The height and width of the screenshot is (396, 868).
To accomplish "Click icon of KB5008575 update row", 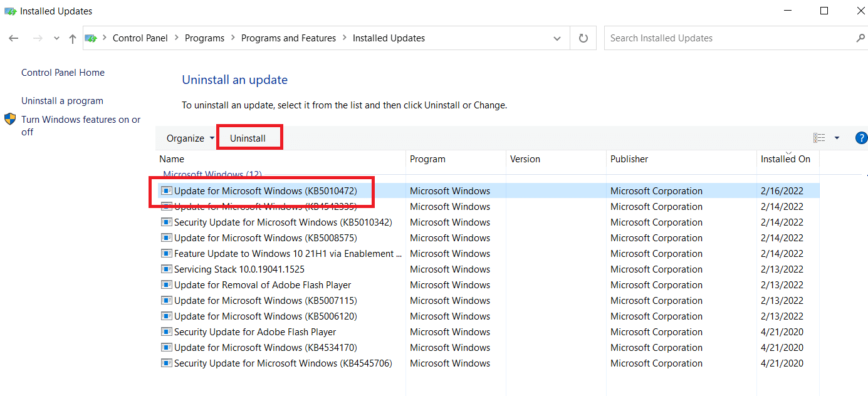I will (x=166, y=238).
